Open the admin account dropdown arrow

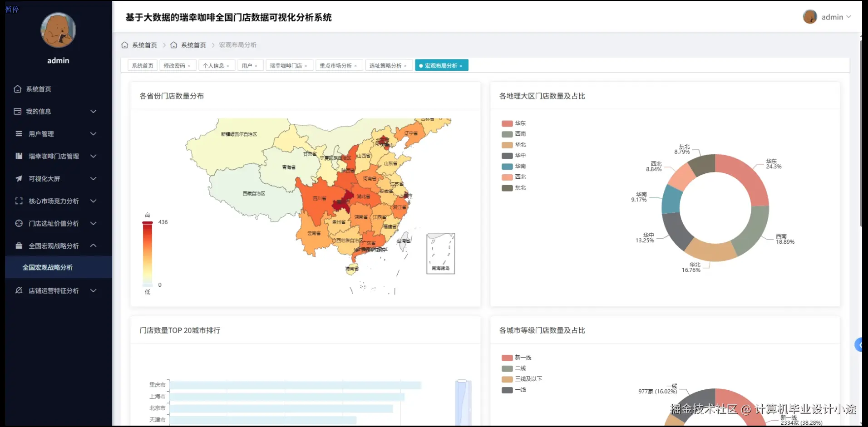848,17
